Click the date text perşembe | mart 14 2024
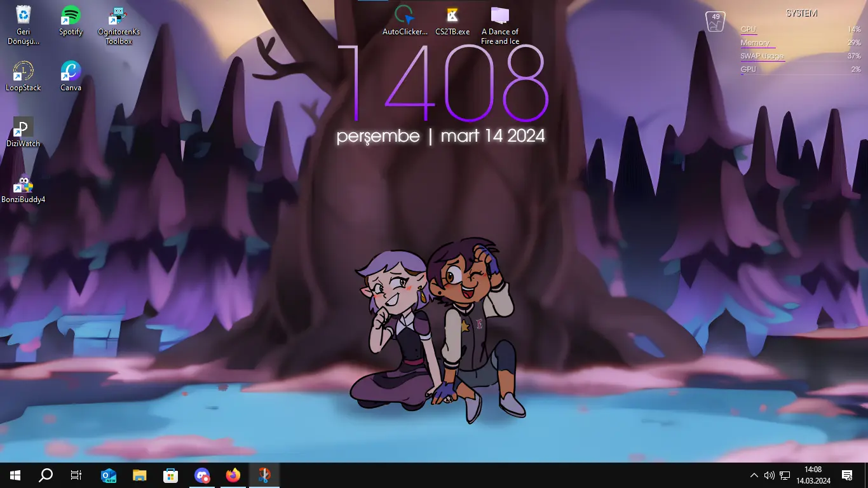 click(x=440, y=136)
